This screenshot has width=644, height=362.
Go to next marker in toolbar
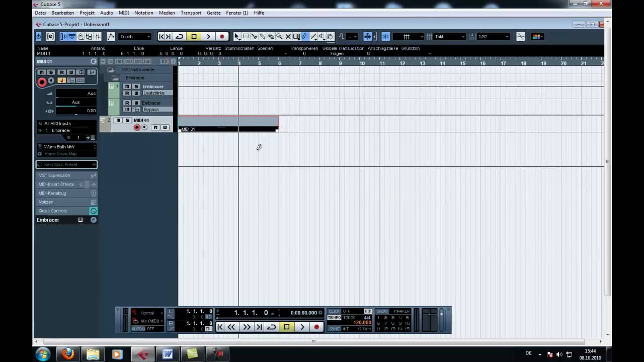click(x=169, y=36)
